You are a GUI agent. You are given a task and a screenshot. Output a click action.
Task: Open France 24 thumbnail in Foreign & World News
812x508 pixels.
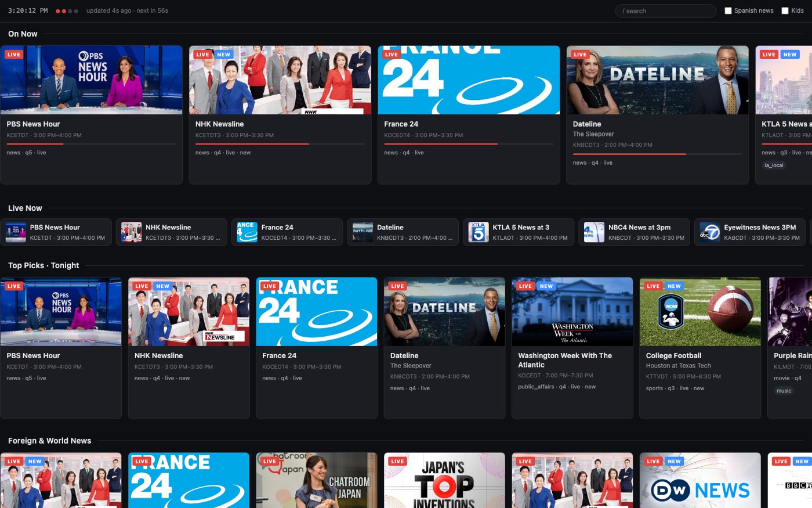(188, 480)
